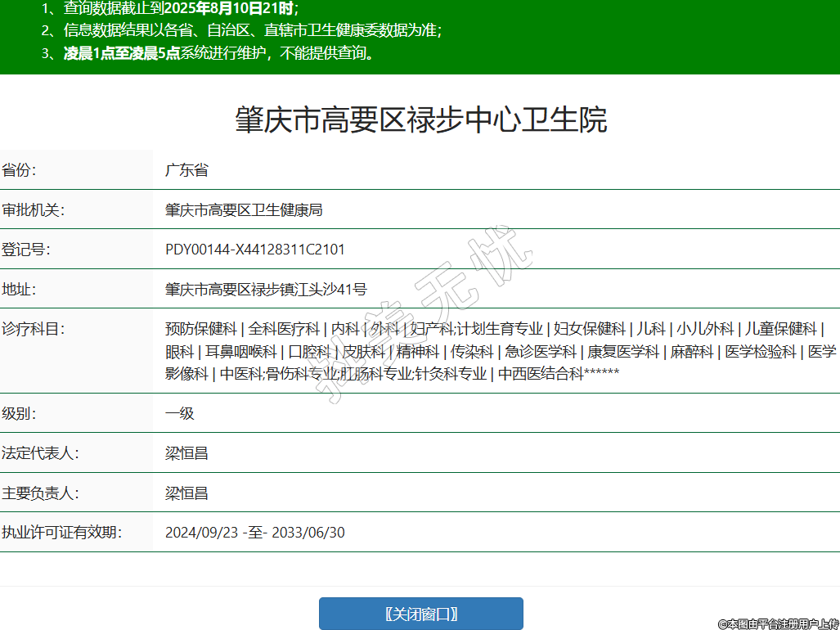Click the 关闭窗口 button
This screenshot has width=840, height=630.
tap(420, 614)
